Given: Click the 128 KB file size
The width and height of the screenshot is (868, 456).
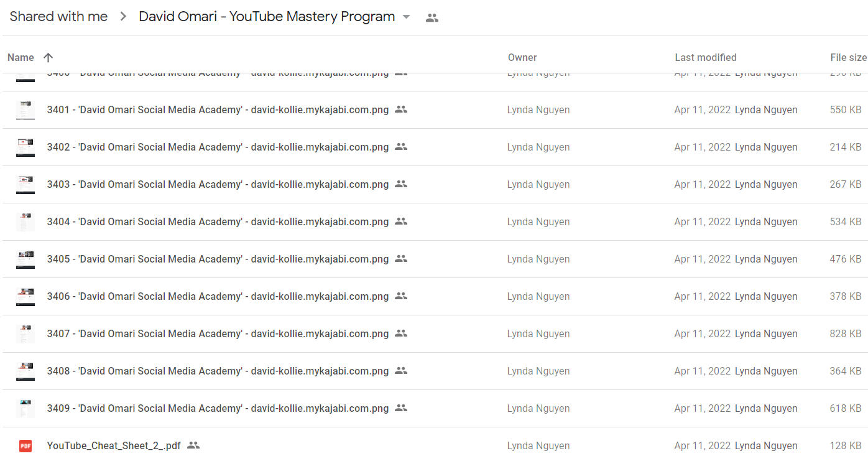Looking at the screenshot, I should coord(846,445).
